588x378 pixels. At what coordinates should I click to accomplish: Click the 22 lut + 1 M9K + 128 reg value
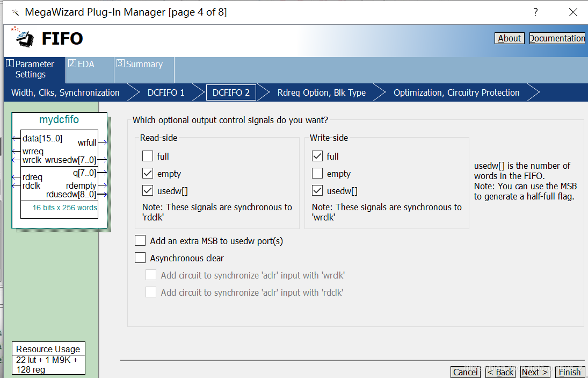pos(47,365)
